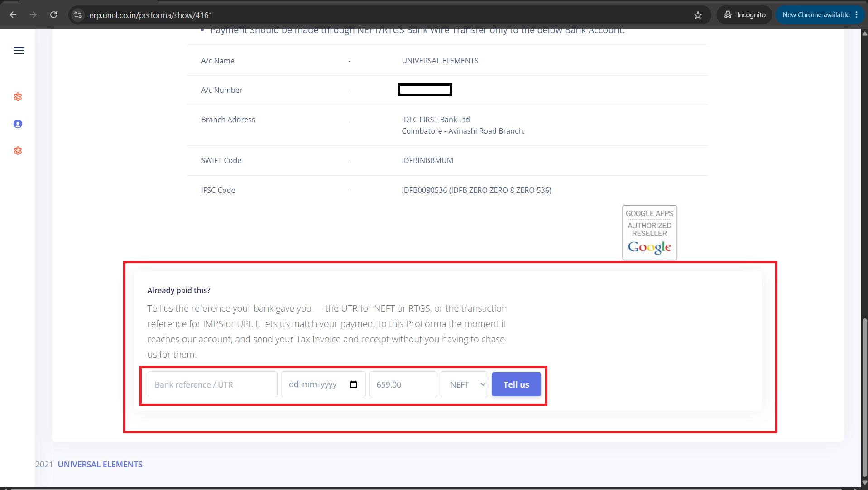Click the Tell us button

point(516,384)
